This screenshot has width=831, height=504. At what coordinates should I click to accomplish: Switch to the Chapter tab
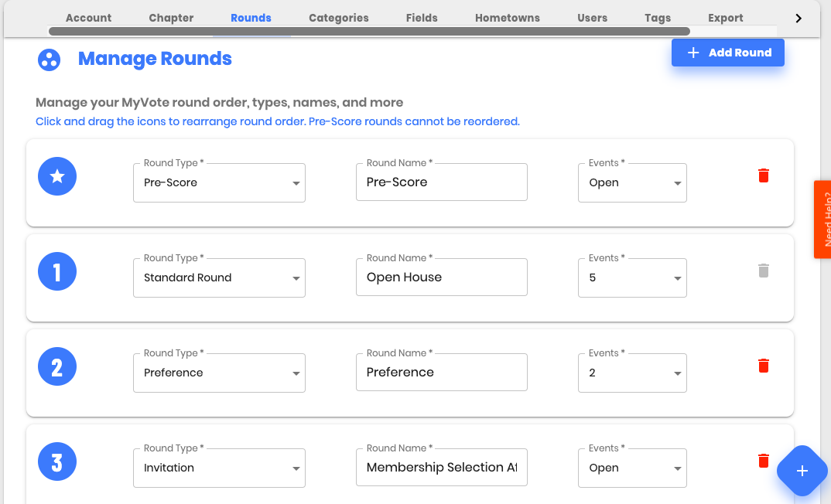171,18
